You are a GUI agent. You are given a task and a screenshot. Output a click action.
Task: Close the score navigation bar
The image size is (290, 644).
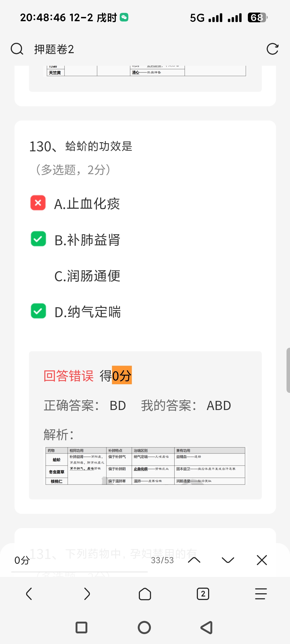[x=262, y=560]
